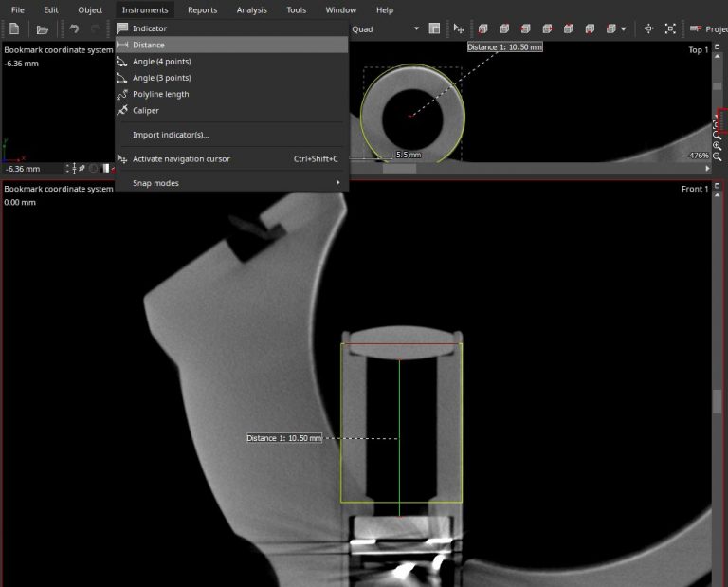
Task: Activate the navigation cursor toolbar icon
Action: pyautogui.click(x=458, y=28)
